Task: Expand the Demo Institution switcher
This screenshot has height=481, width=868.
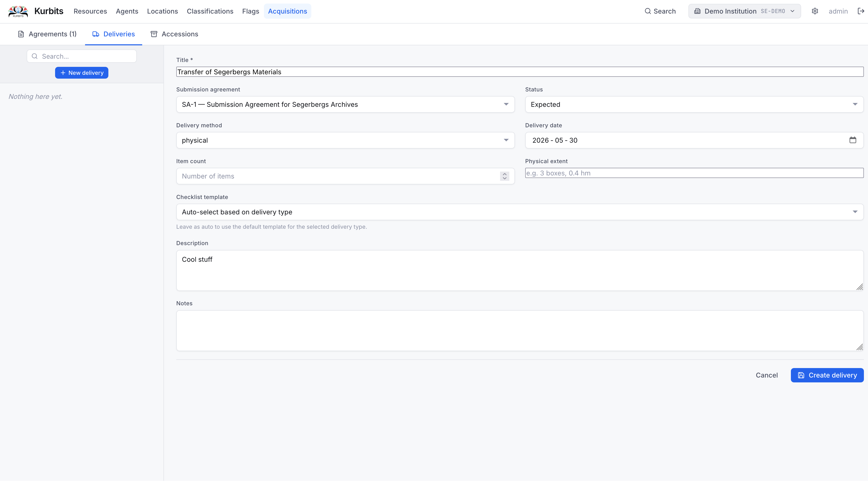Action: click(x=744, y=11)
